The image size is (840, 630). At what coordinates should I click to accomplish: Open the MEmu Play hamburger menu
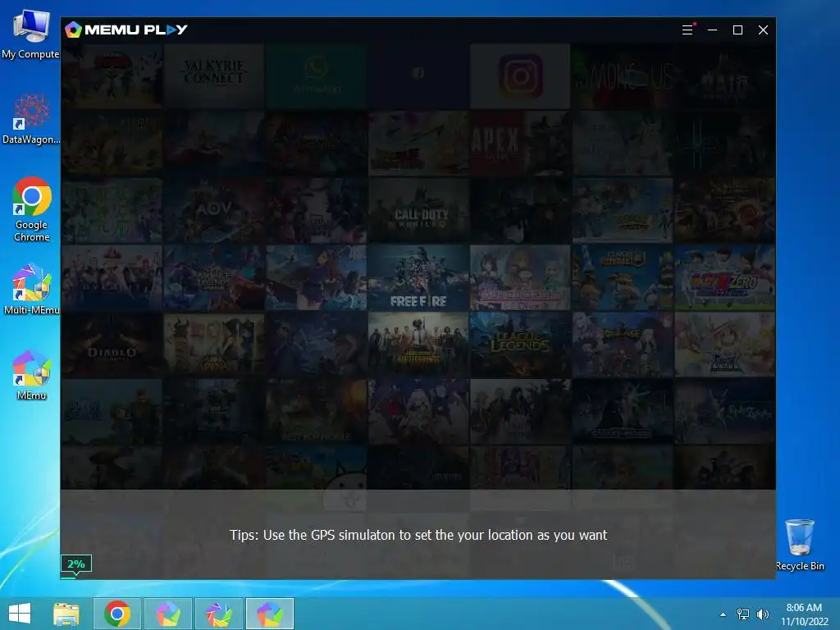click(x=687, y=30)
